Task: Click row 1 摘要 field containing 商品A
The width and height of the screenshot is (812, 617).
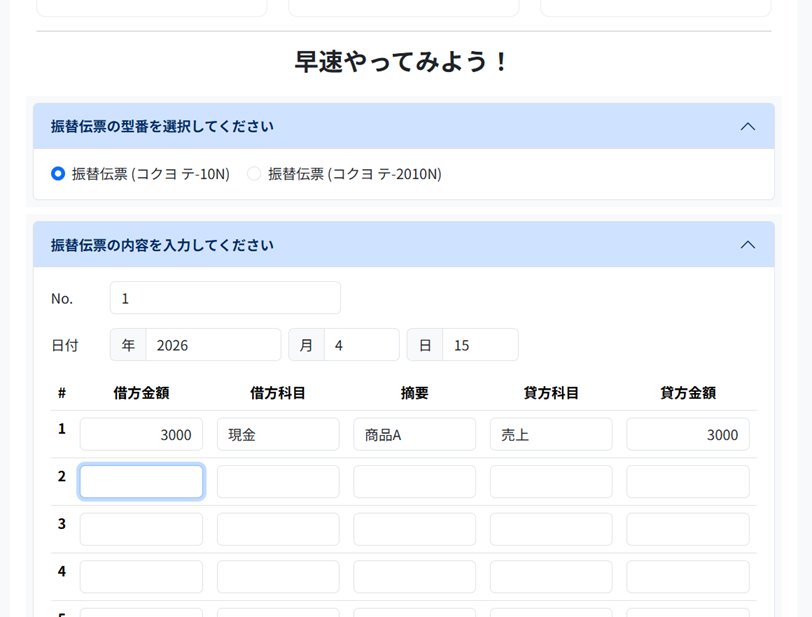Action: [414, 434]
